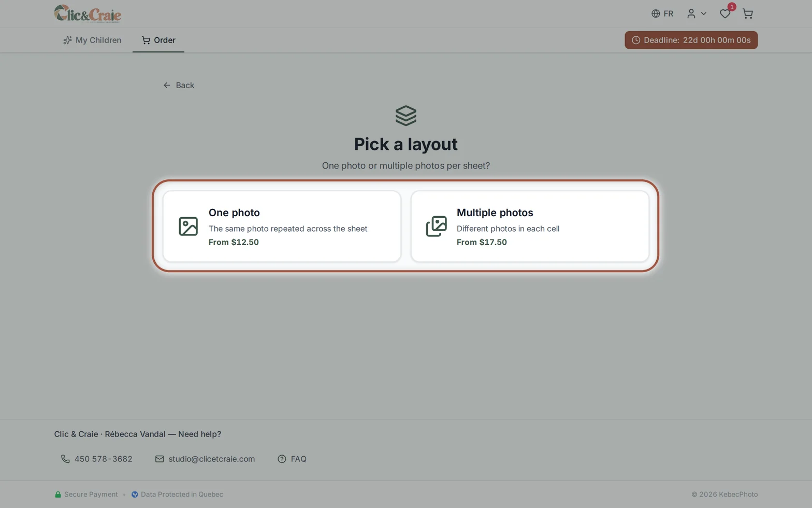The width and height of the screenshot is (812, 508).
Task: Click the '© 2026 KebecPhoto' copyright text
Action: [x=724, y=495]
